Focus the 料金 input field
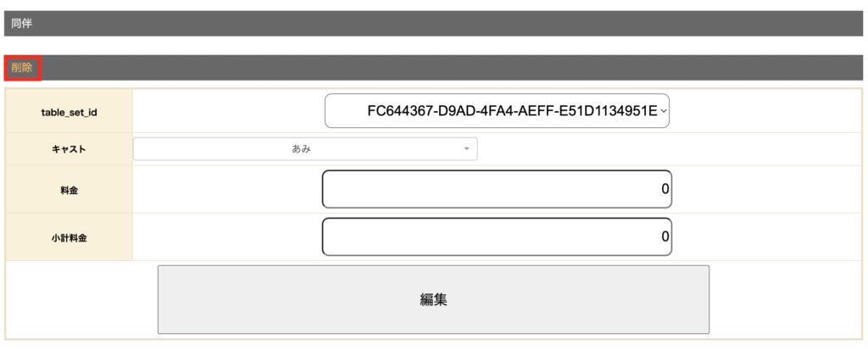 (x=497, y=189)
